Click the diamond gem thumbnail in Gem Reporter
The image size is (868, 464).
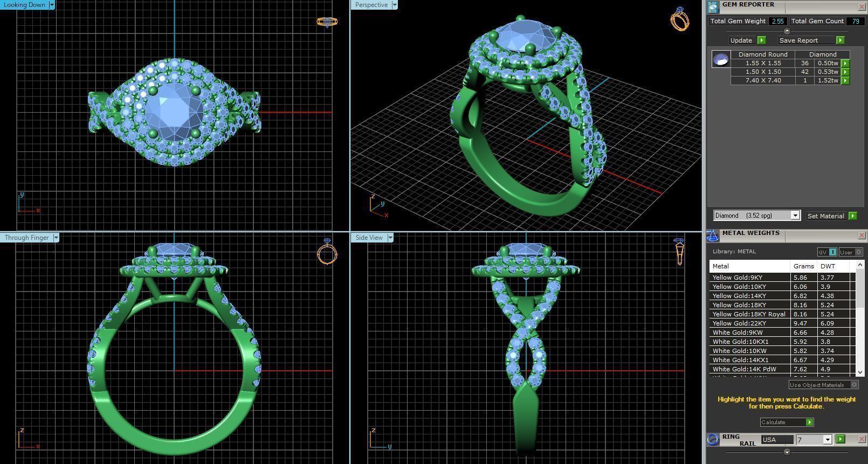[721, 59]
